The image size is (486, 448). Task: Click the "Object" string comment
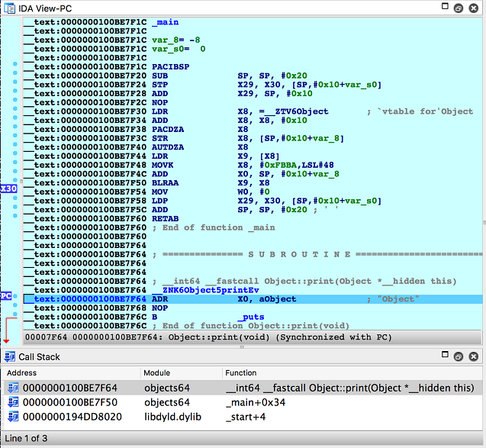(x=398, y=299)
